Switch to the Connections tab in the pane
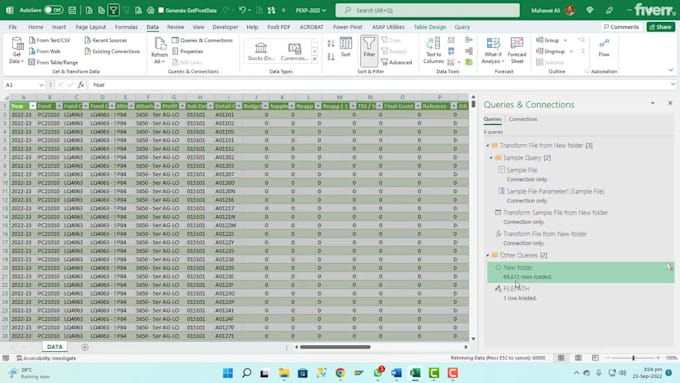Image resolution: width=680 pixels, height=383 pixels. tap(523, 119)
